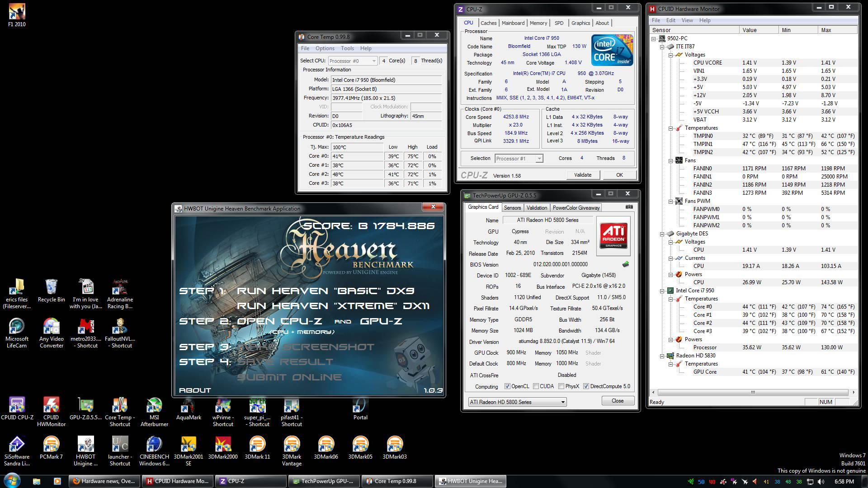Screen dimensions: 868x488
Task: Toggle the CUDA checkbox in GPU-Z
Action: coord(536,386)
